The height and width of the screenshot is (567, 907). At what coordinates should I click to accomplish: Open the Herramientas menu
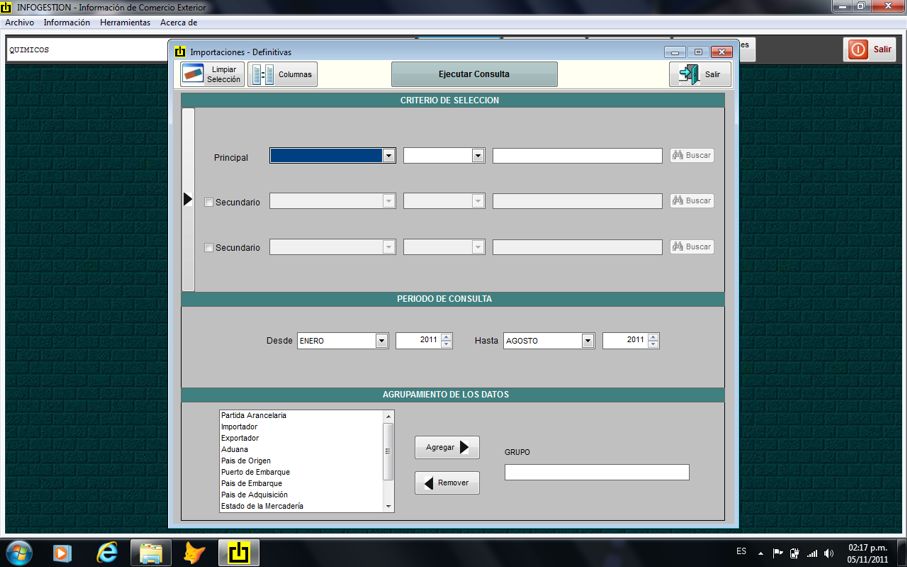pos(125,22)
